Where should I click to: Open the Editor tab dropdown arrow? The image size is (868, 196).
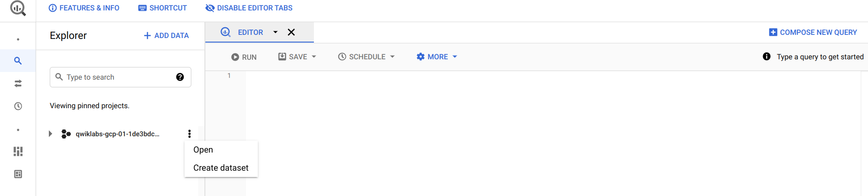(x=275, y=32)
